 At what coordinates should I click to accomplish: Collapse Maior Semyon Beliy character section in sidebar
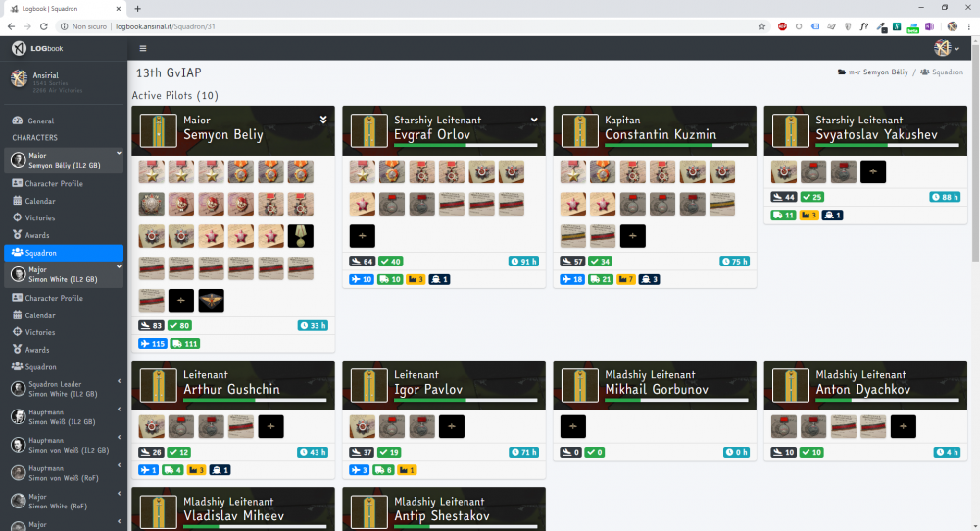point(119,153)
